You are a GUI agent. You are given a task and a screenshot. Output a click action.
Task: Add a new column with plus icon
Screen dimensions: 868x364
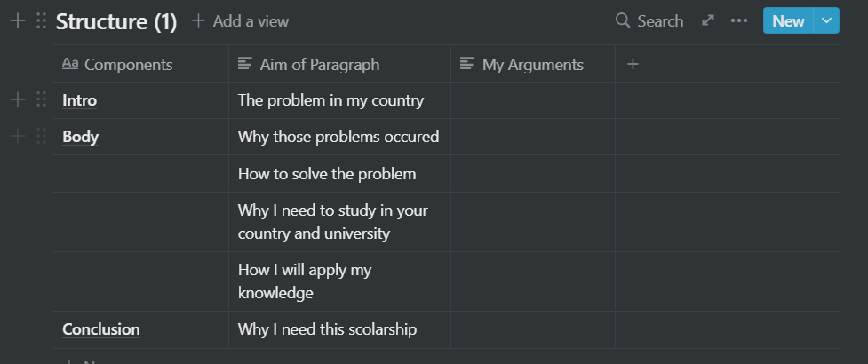[x=633, y=64]
